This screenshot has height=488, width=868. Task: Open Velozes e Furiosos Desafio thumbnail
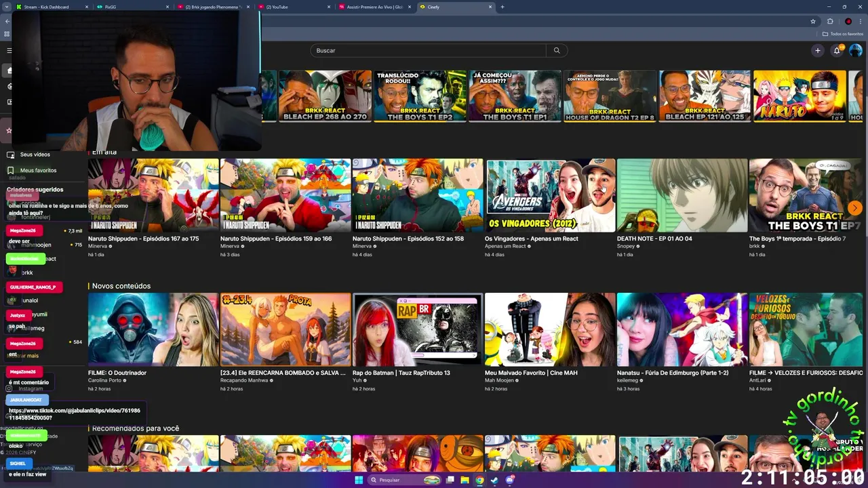pyautogui.click(x=806, y=329)
